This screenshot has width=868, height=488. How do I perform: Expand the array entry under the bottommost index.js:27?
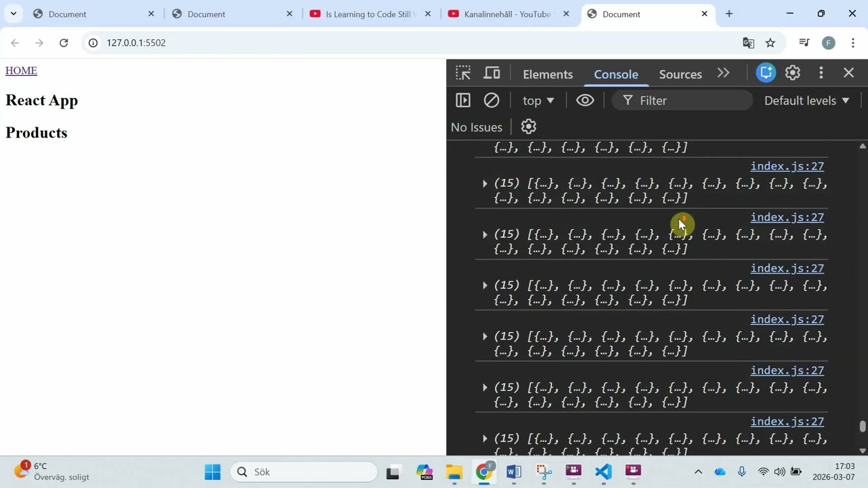click(485, 439)
